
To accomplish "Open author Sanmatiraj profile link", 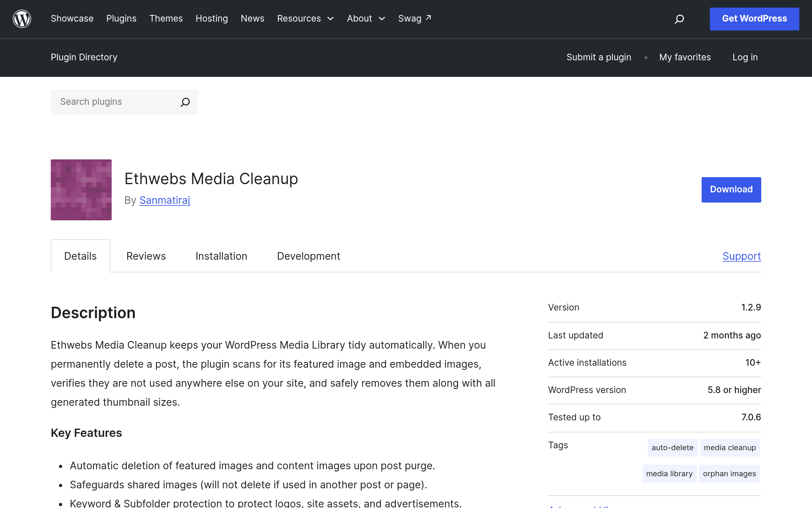I will 165,200.
